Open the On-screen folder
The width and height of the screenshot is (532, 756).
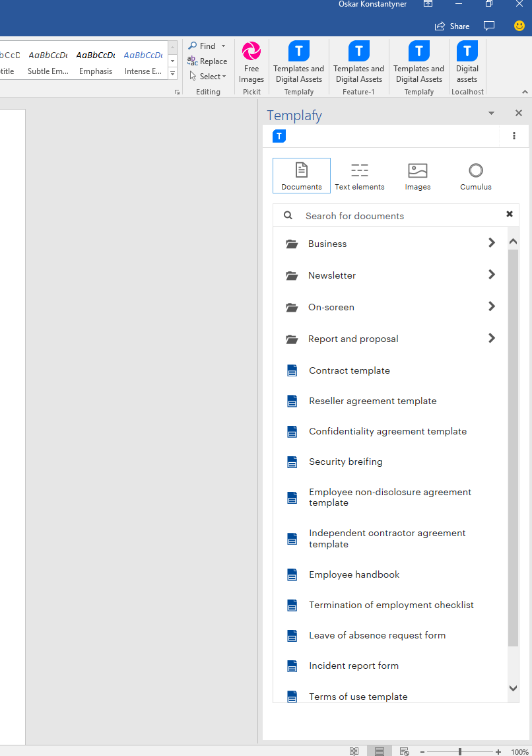click(390, 307)
